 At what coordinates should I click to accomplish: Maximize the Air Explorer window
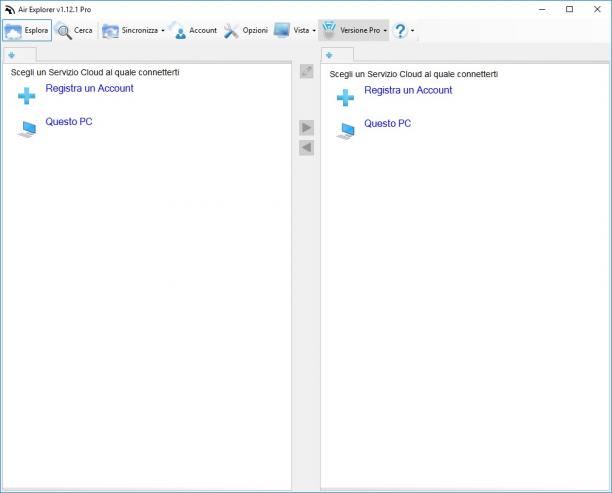[x=569, y=9]
